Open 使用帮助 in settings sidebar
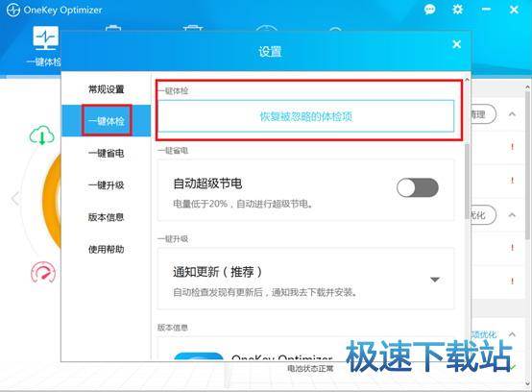 tap(107, 250)
